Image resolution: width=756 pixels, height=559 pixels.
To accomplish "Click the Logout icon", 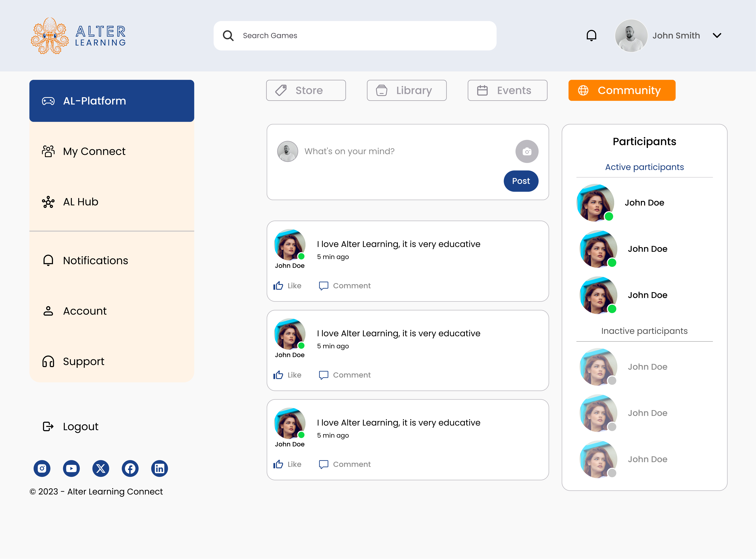I will pyautogui.click(x=48, y=426).
